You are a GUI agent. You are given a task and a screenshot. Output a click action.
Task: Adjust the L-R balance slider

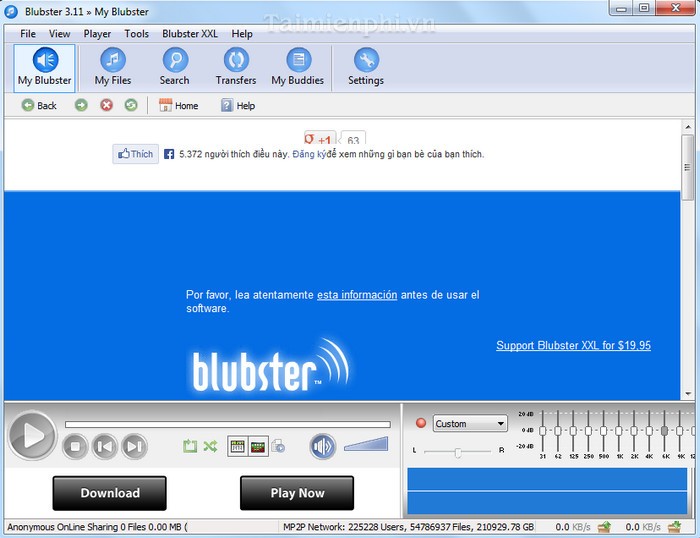tap(458, 452)
